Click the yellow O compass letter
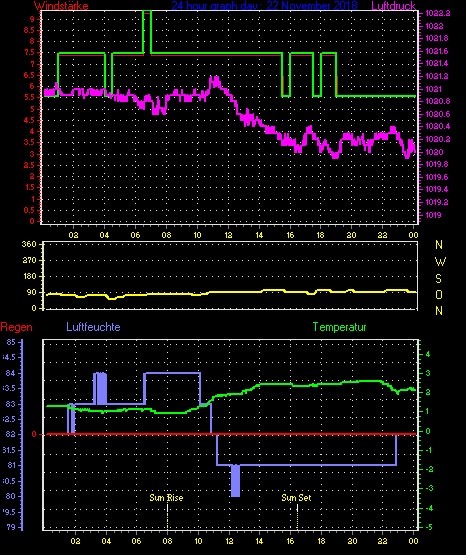The height and width of the screenshot is (555, 466). pos(439,294)
